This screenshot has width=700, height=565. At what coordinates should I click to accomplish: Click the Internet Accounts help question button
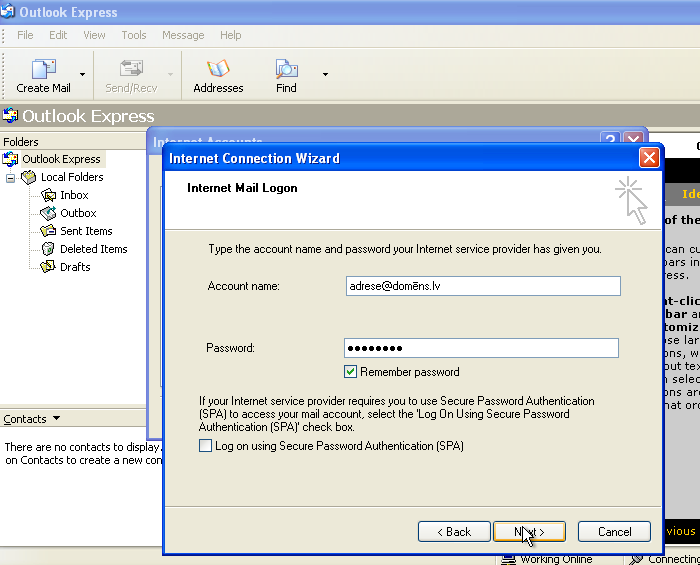(610, 138)
